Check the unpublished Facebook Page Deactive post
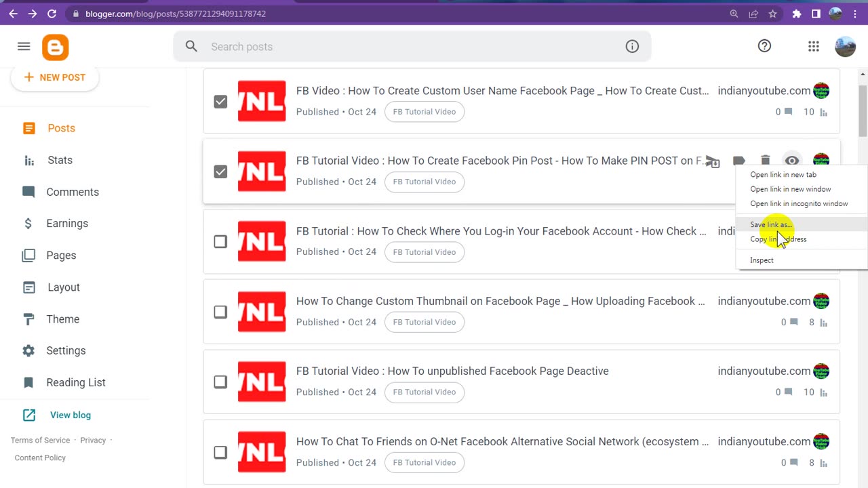The width and height of the screenshot is (868, 488). 220,382
